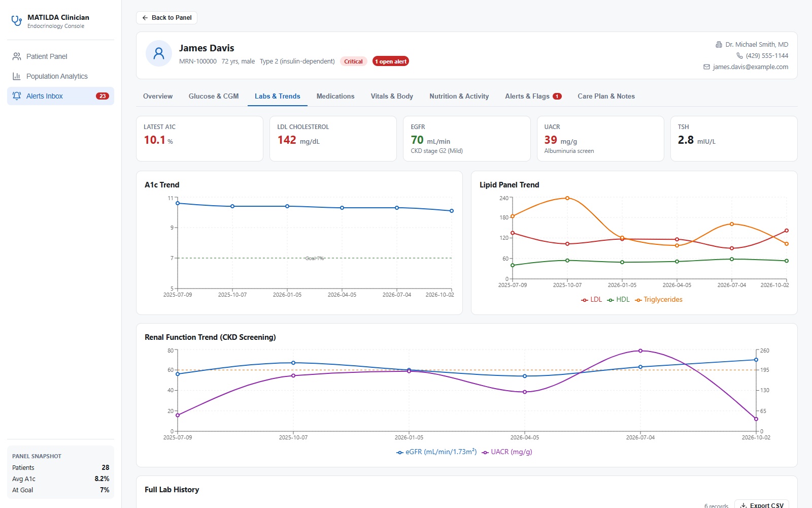This screenshot has height=508, width=812.
Task: Click the Latest A1c 10.1 card
Action: point(199,139)
